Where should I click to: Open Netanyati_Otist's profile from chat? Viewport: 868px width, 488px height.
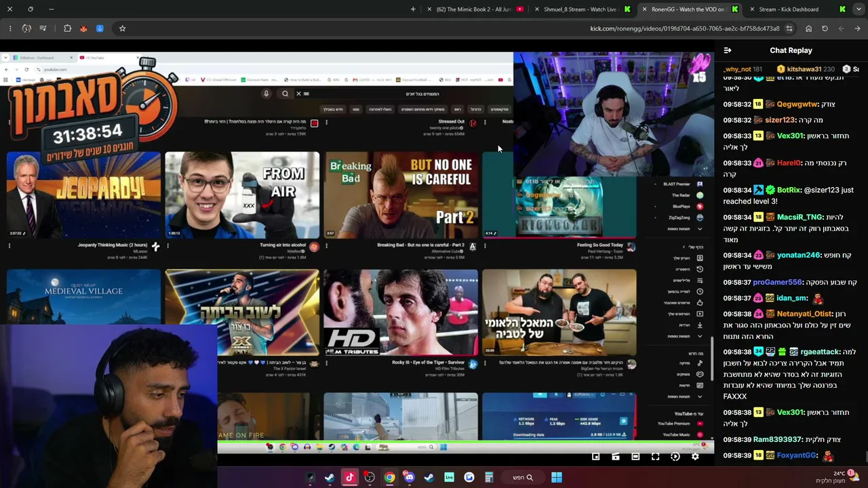804,314
